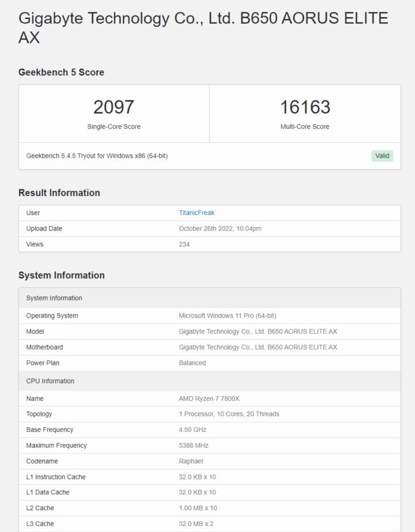Screen dimensions: 415x532
Task: Click the page title B650 AORUS ELITE AX
Action: (x=203, y=27)
